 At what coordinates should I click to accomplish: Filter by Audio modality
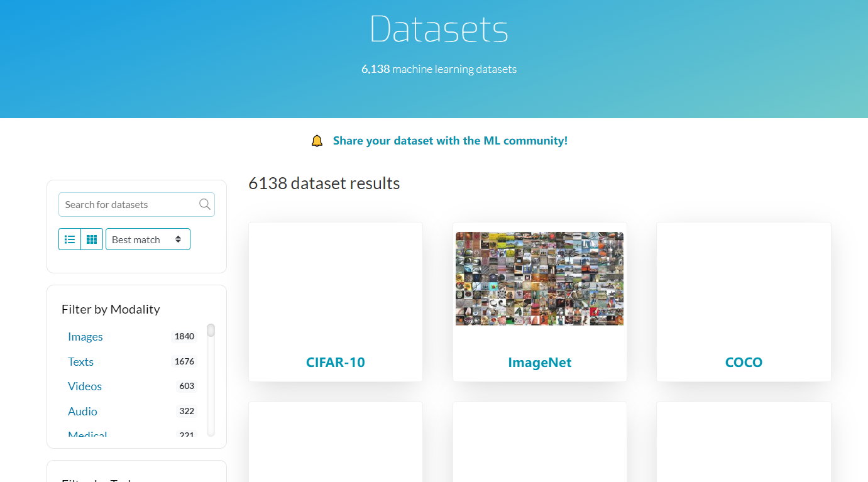click(x=82, y=412)
